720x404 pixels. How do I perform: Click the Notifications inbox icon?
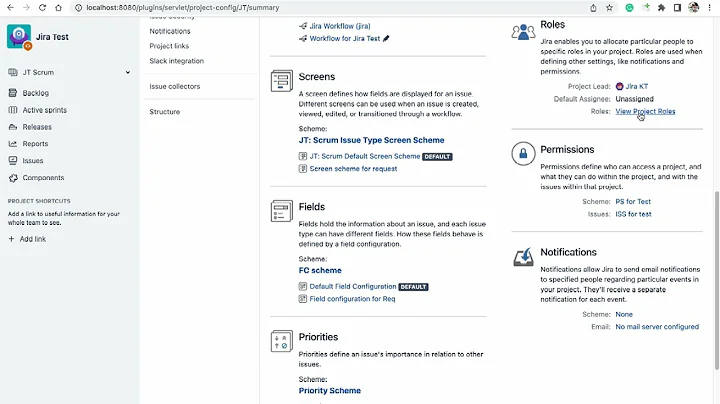(x=523, y=257)
